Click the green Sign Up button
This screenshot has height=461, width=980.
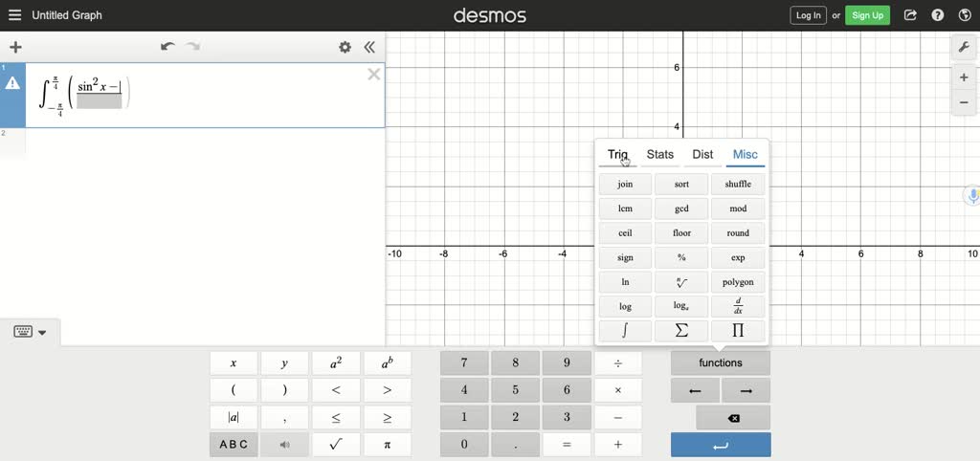(867, 15)
